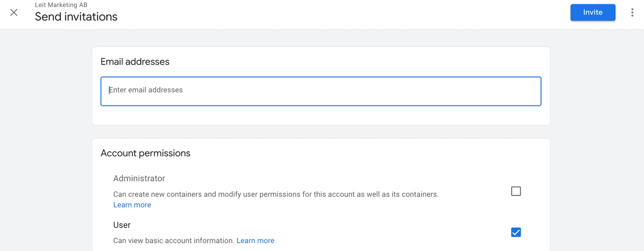The image size is (644, 251).
Task: Click the 'Can view basic account information' text
Action: (x=174, y=241)
